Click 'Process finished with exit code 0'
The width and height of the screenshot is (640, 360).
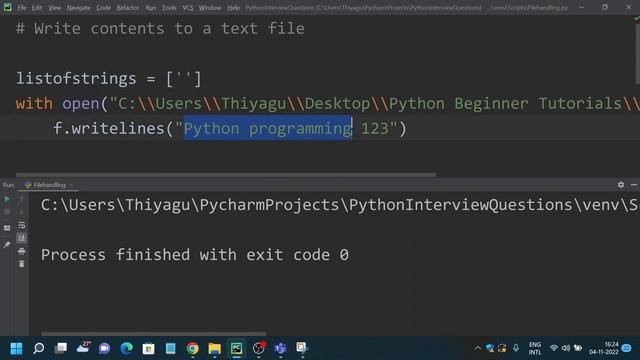[195, 255]
